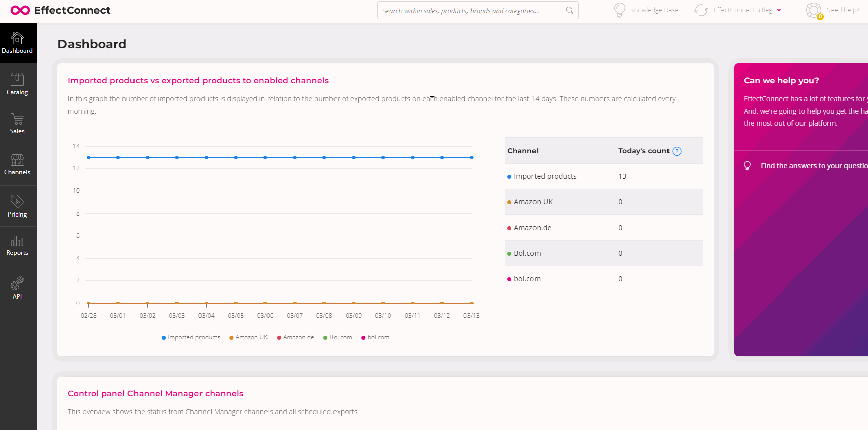Click the Imported products count value 13
The height and width of the screenshot is (430, 868).
tap(622, 176)
